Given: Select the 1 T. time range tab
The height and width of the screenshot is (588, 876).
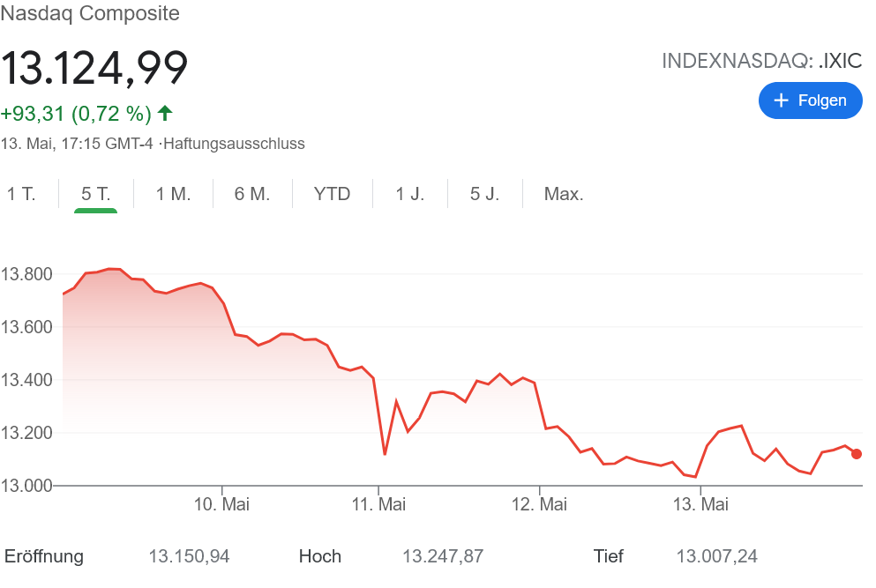Looking at the screenshot, I should point(21,194).
